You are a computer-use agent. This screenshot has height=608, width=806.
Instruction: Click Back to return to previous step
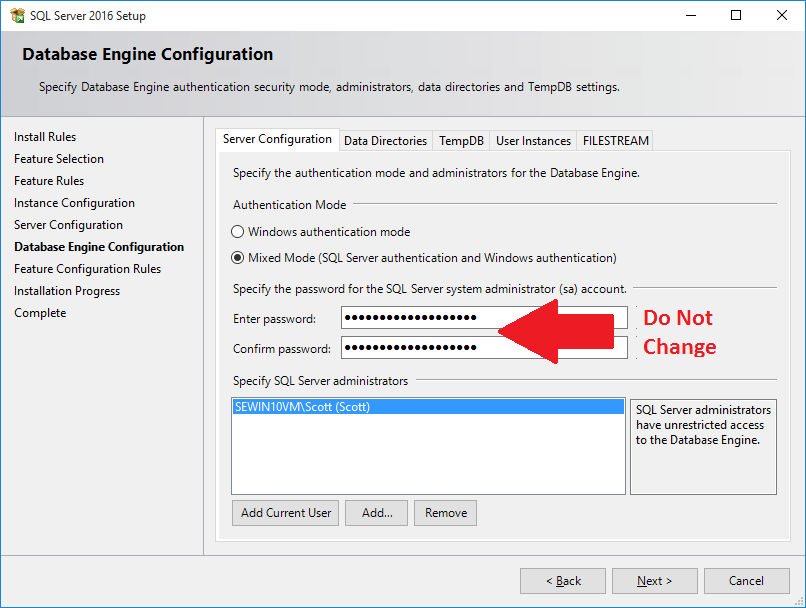(562, 580)
